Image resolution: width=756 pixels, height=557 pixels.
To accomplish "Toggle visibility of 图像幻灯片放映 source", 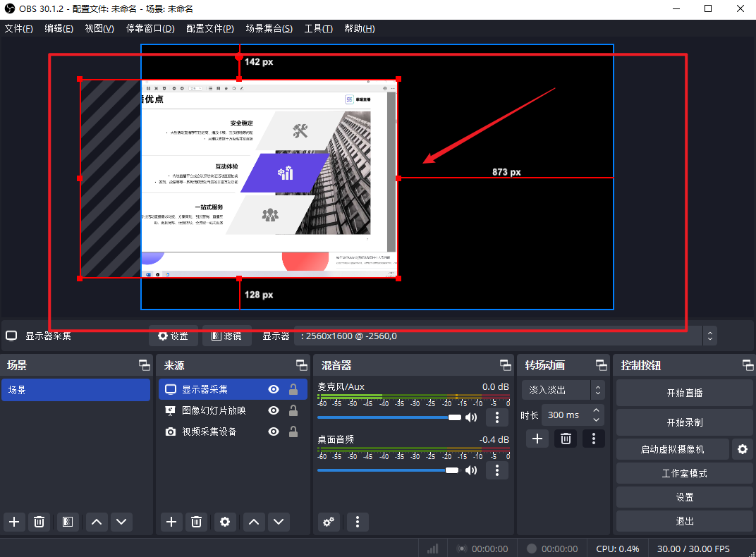I will pyautogui.click(x=274, y=410).
